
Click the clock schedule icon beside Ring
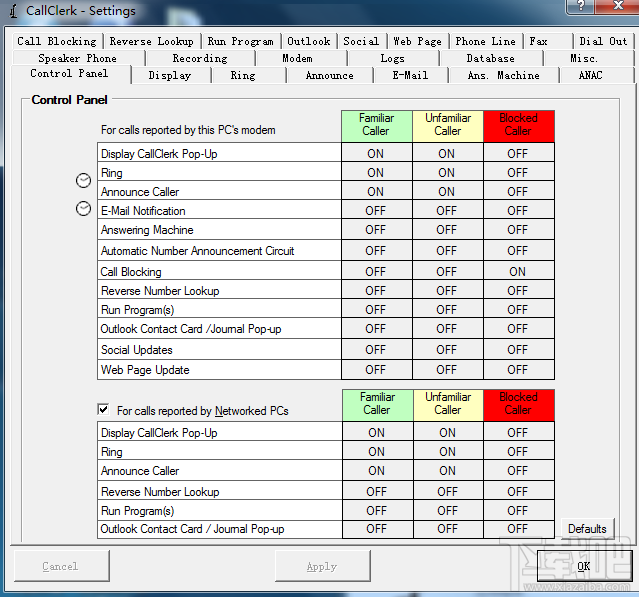point(84,181)
